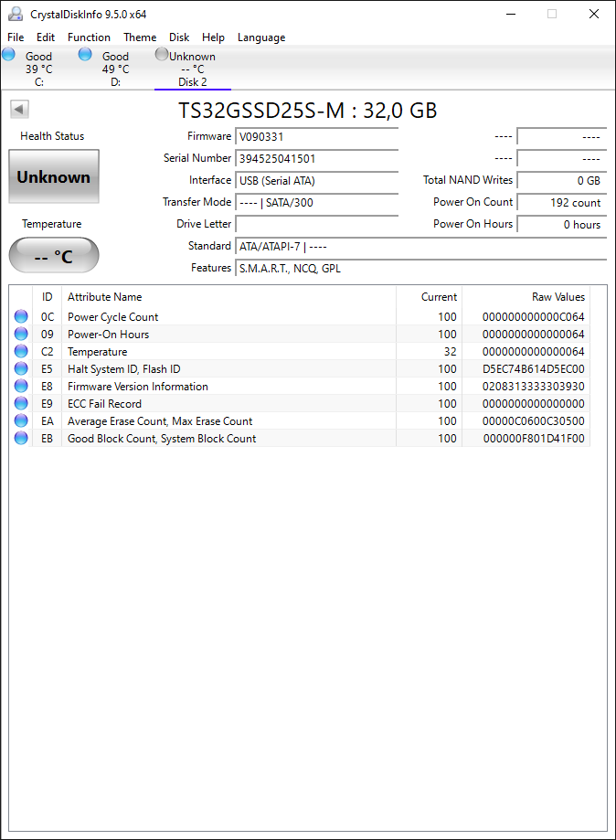Click the status orb for Firmware Version Information
The image size is (616, 840).
(x=21, y=387)
